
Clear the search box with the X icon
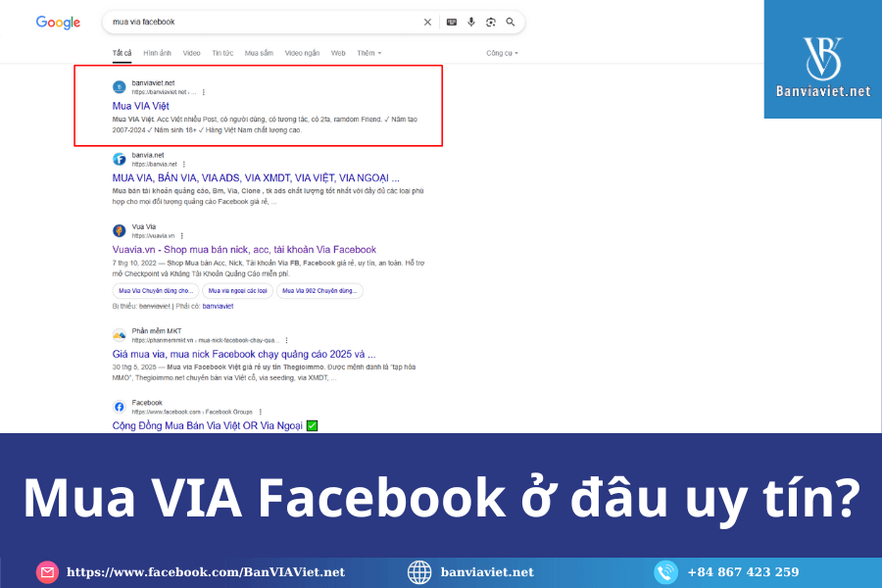coord(427,22)
